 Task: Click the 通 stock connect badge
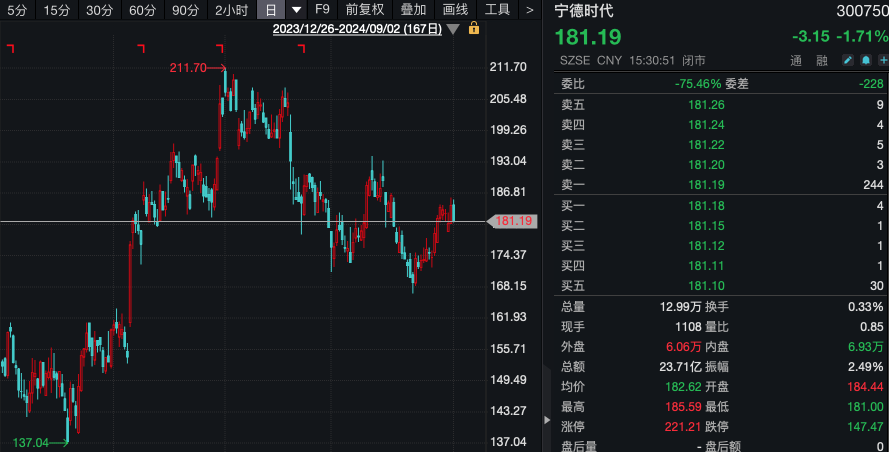796,61
